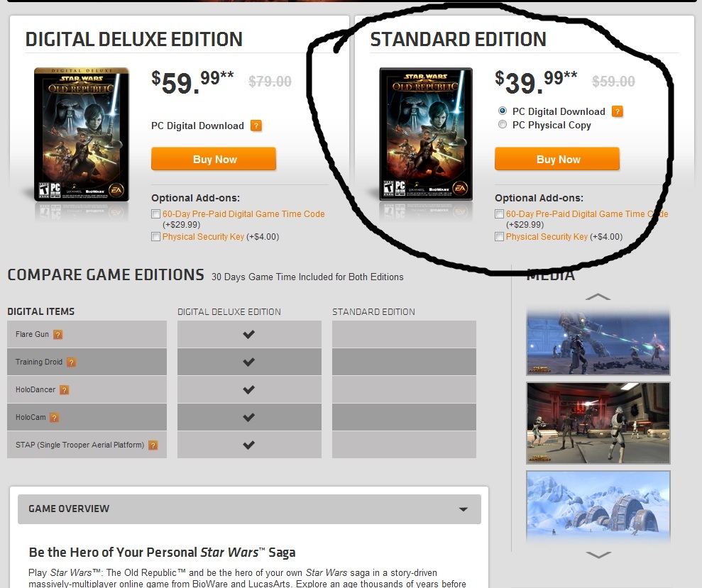Open Deluxe Edition PC Digital Download help icon
The image size is (702, 588).
(256, 126)
